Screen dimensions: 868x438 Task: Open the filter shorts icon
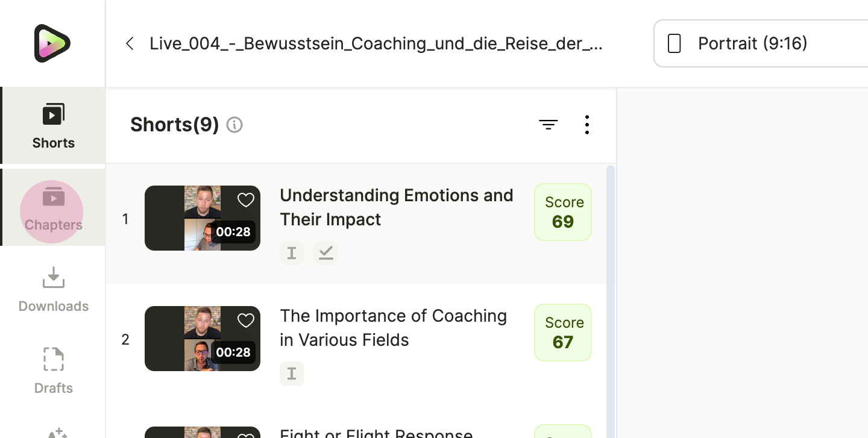[x=548, y=125]
